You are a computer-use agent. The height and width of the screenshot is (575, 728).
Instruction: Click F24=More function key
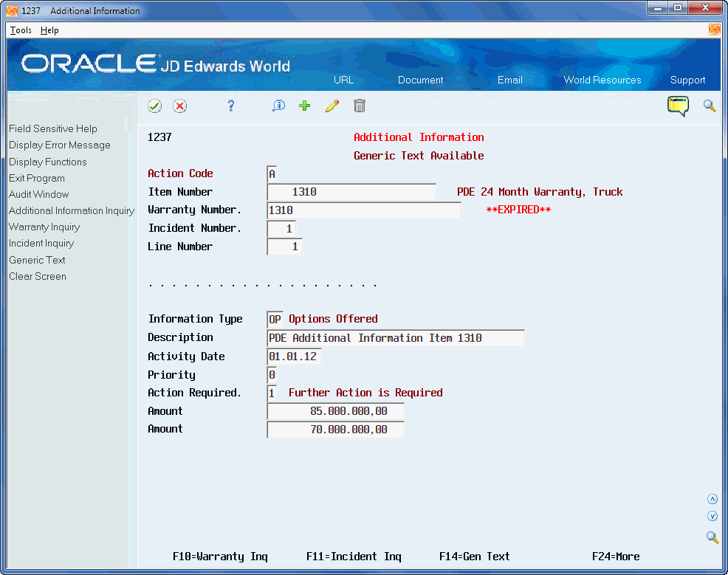click(x=616, y=557)
